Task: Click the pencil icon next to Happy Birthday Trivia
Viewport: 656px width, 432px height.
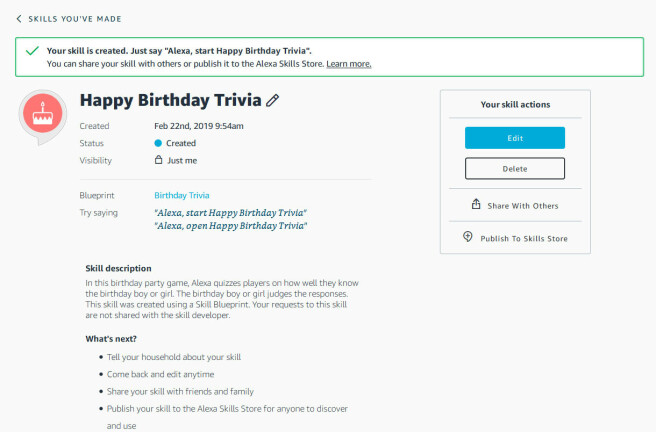Action: 272,100
